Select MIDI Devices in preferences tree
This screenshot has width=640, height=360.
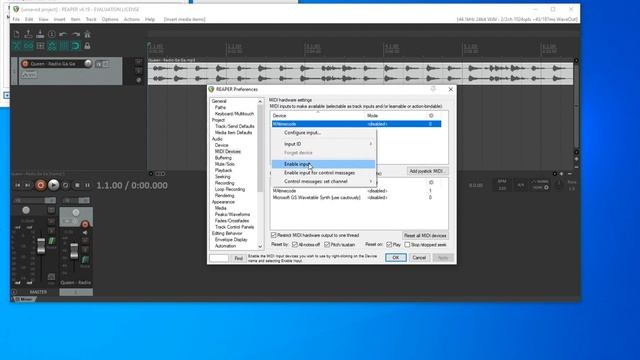click(x=228, y=151)
